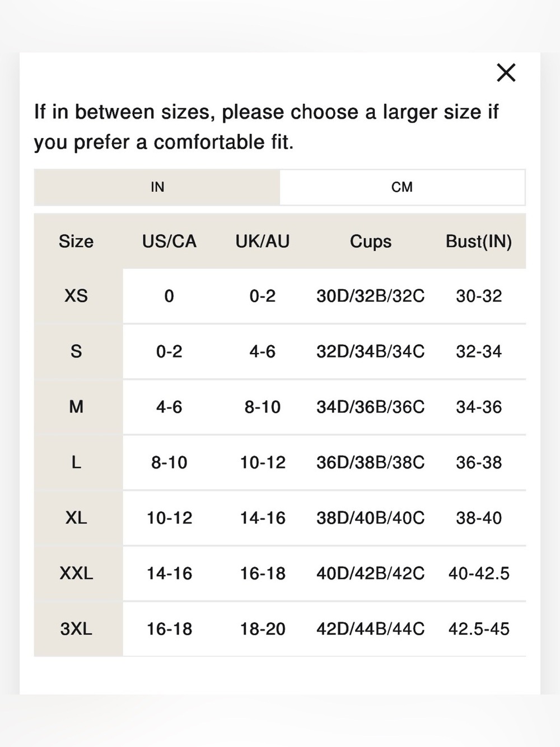560x747 pixels.
Task: Click the XS size row label
Action: tap(76, 296)
